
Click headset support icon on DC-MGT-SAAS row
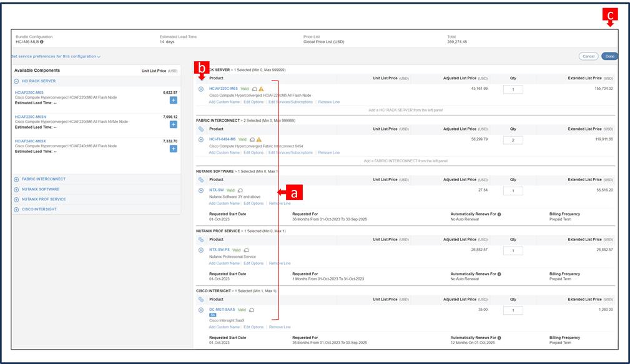[252, 310]
